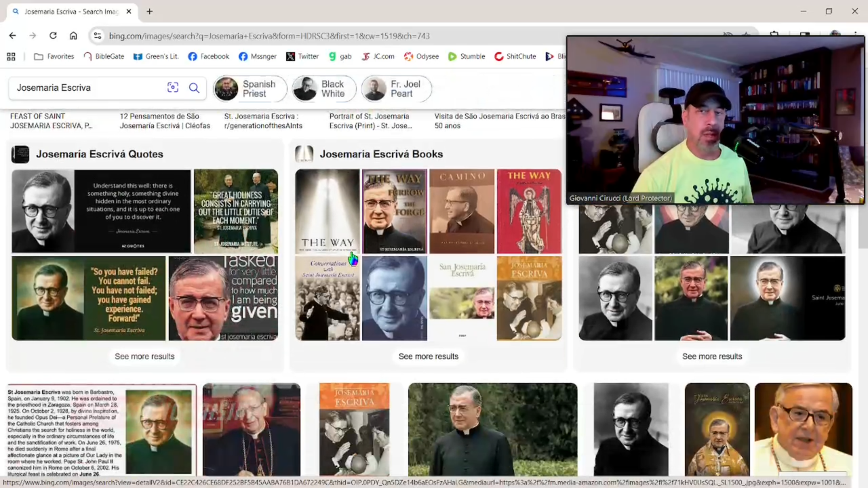The height and width of the screenshot is (488, 868).
Task: Click the visual search camera icon
Action: click(x=173, y=87)
